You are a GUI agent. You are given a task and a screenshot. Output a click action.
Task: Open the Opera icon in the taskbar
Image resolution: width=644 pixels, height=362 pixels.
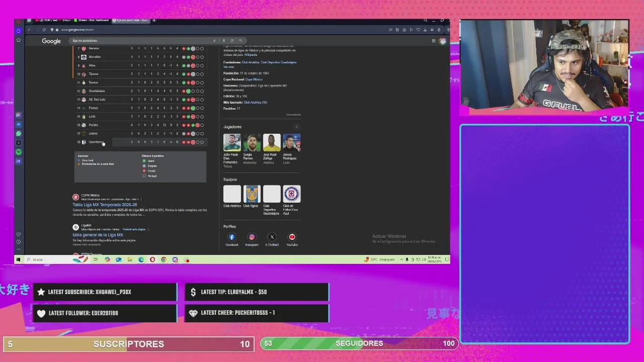coord(152,259)
